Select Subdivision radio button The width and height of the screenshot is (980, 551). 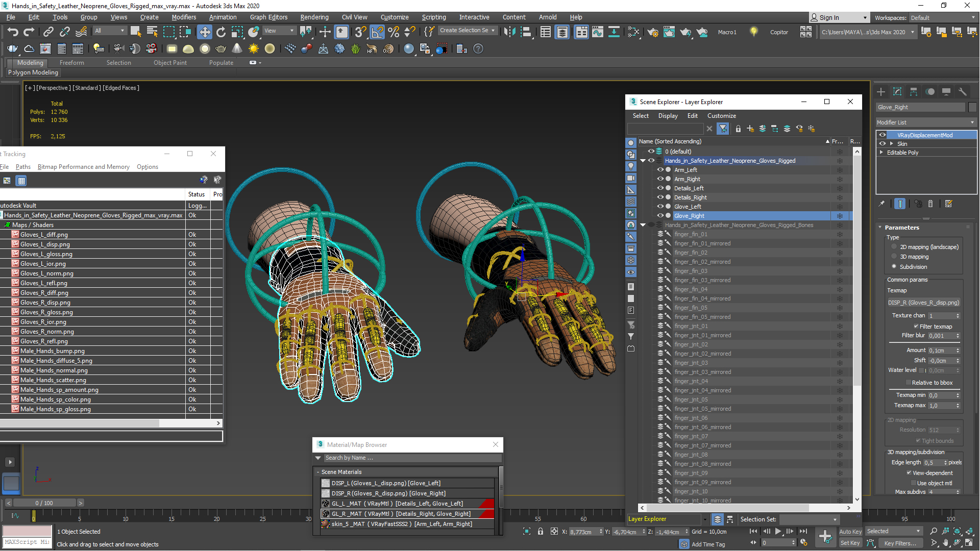894,266
